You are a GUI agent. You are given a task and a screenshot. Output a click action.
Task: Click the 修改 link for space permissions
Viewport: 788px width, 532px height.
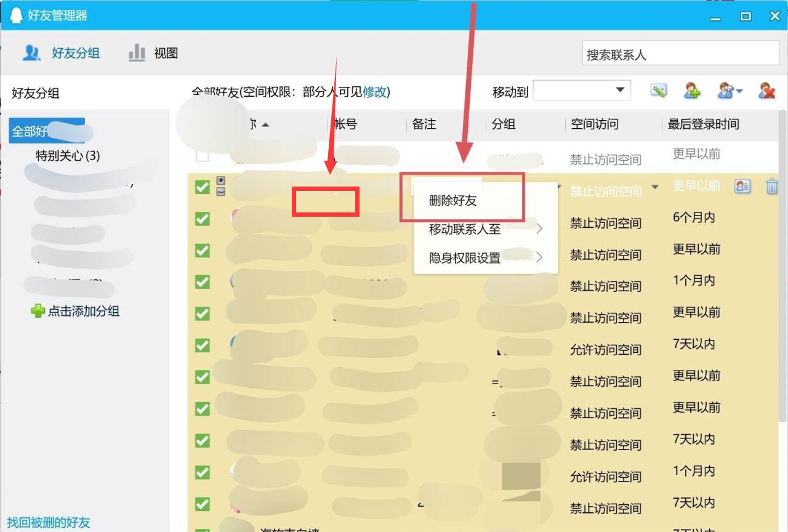tap(377, 92)
